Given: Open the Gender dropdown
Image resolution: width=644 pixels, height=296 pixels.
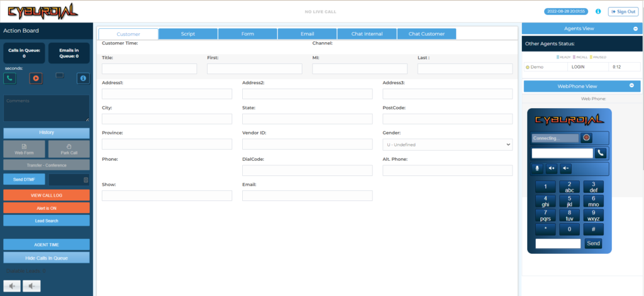Looking at the screenshot, I should (447, 145).
